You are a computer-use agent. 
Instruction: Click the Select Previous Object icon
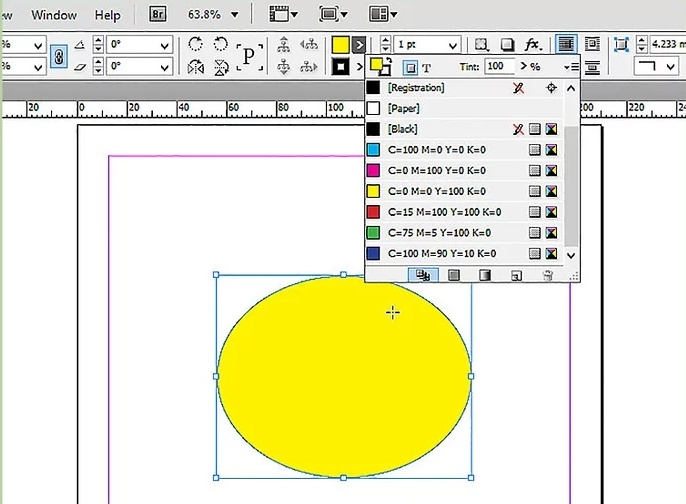309,44
